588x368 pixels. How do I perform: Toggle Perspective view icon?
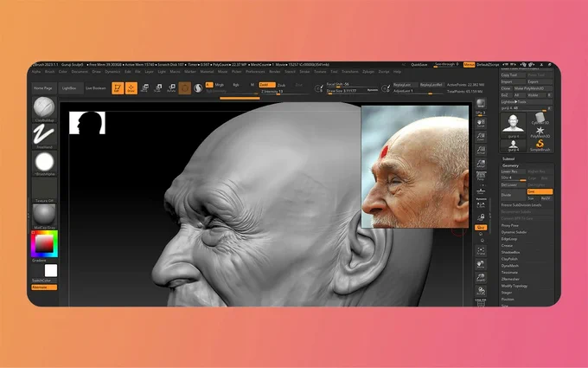click(x=481, y=177)
